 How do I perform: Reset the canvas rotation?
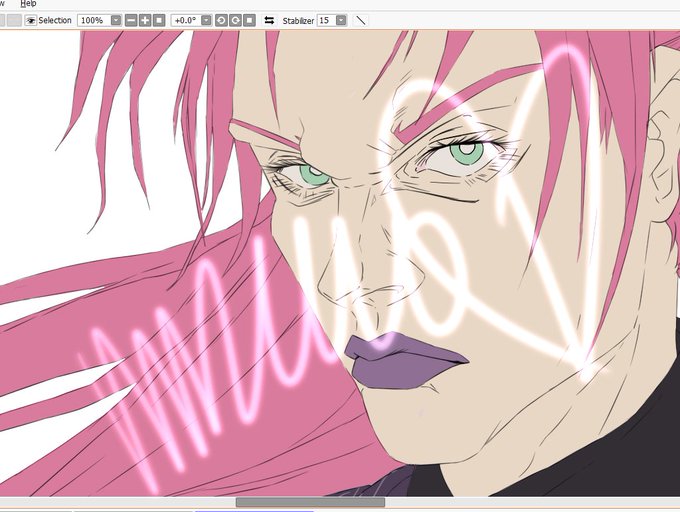(x=249, y=20)
